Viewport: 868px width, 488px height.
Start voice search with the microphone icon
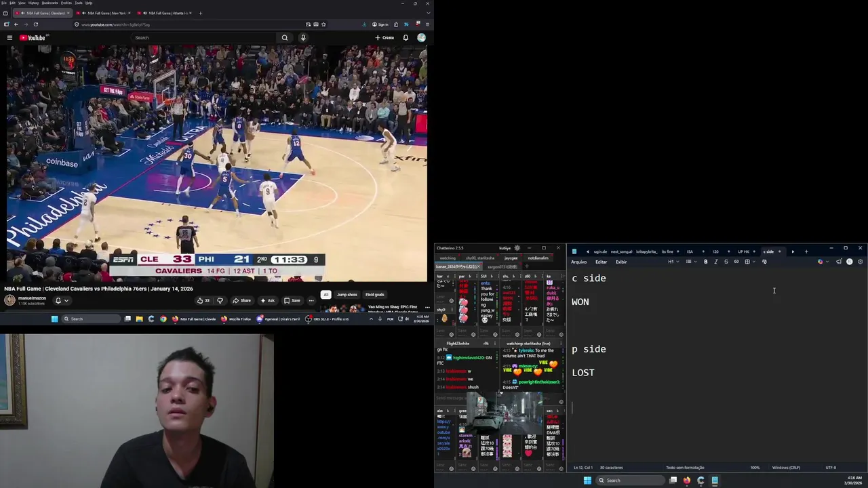[303, 38]
